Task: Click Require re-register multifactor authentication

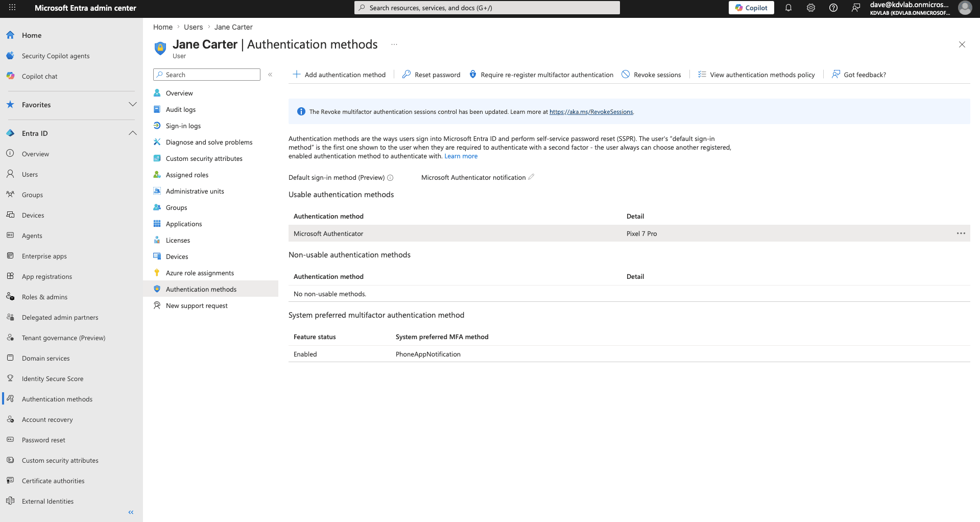Action: tap(541, 75)
